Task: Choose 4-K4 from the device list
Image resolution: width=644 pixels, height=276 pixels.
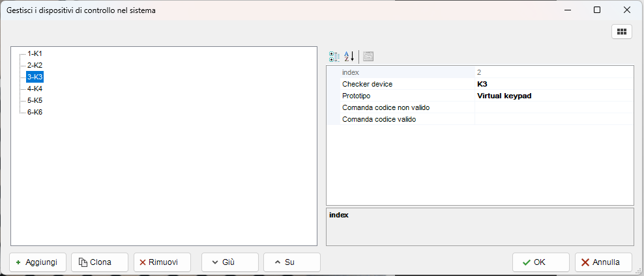Action: point(35,89)
